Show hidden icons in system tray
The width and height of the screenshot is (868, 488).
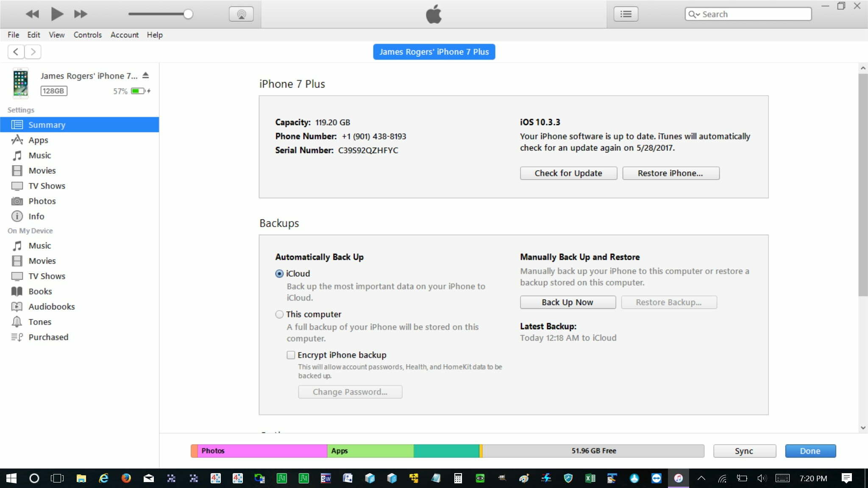tap(701, 478)
